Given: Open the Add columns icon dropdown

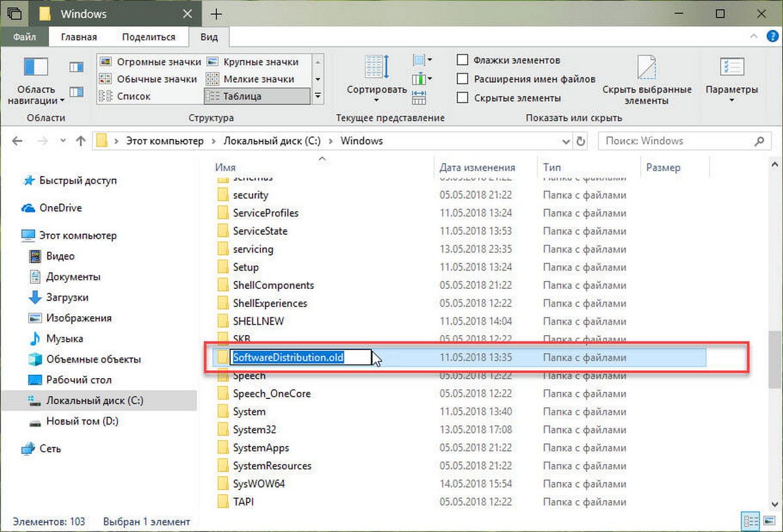Looking at the screenshot, I should [x=422, y=79].
